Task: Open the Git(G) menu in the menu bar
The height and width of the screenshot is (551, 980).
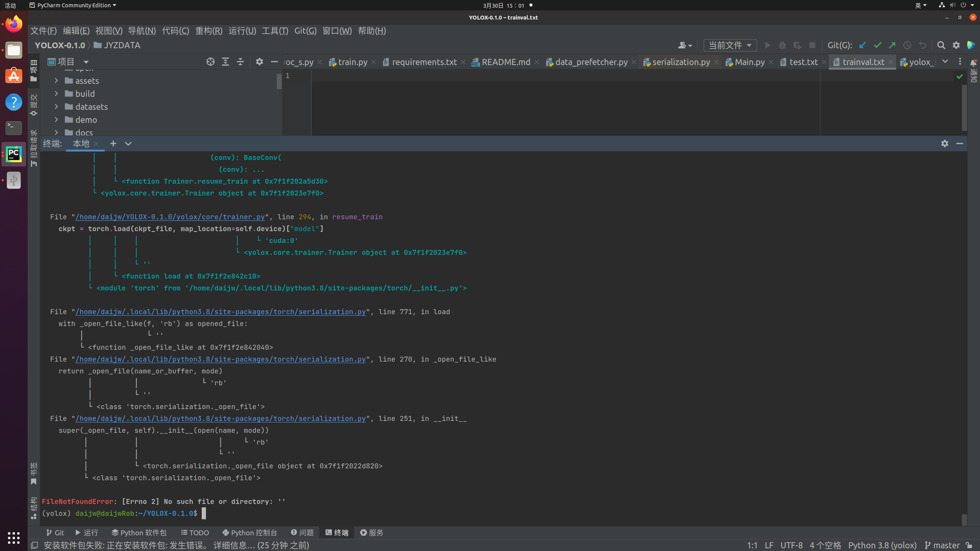Action: coord(305,31)
